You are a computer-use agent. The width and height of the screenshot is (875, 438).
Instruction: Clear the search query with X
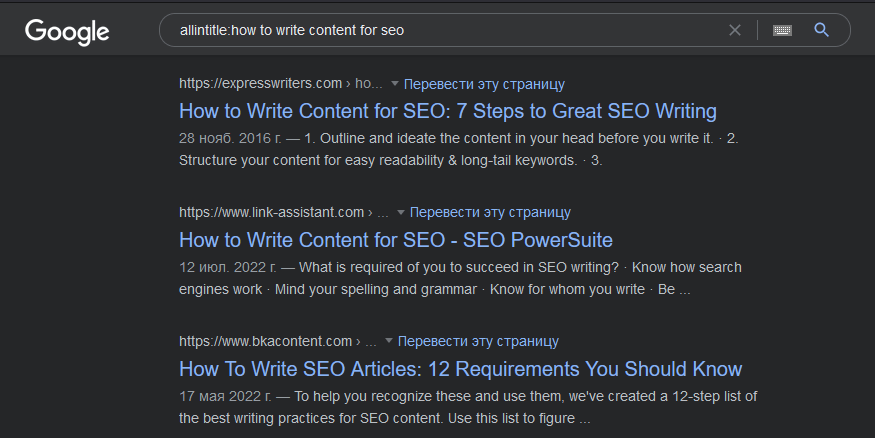(x=735, y=30)
